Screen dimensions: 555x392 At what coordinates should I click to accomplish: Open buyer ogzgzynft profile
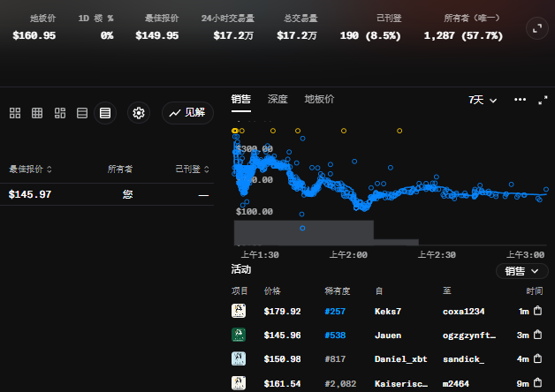[469, 335]
